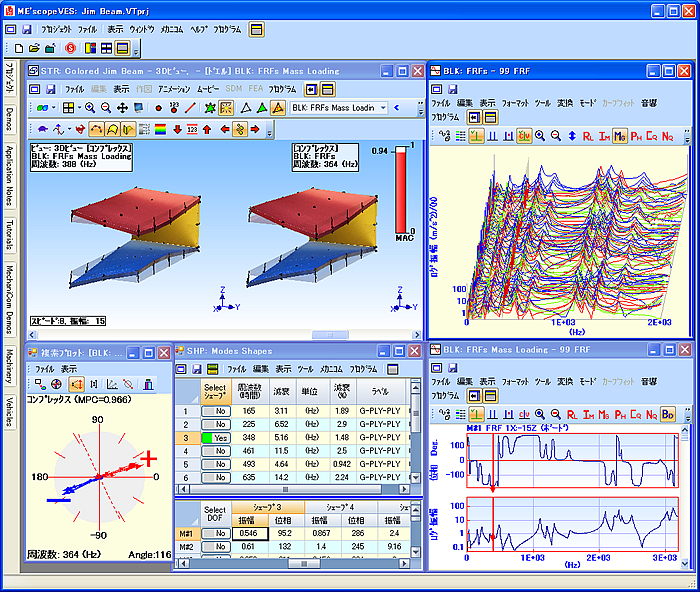
Task: Click the red S icon in main toolbar
Action: [70, 48]
